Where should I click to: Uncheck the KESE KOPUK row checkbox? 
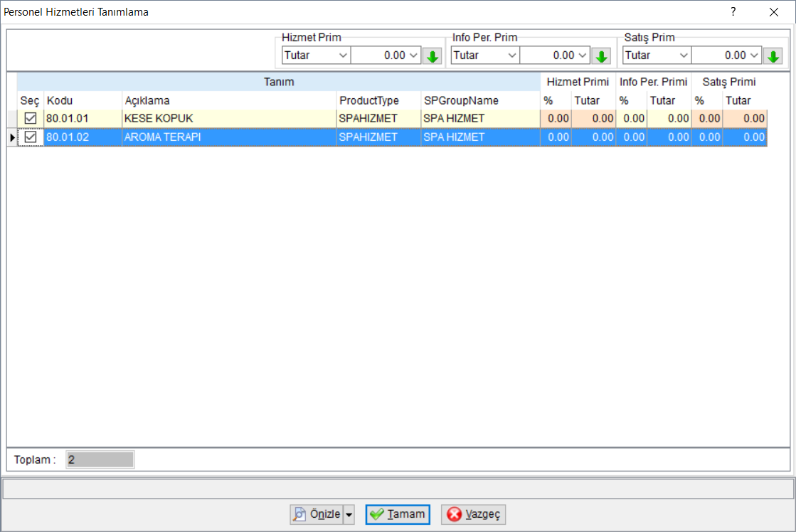pos(31,118)
